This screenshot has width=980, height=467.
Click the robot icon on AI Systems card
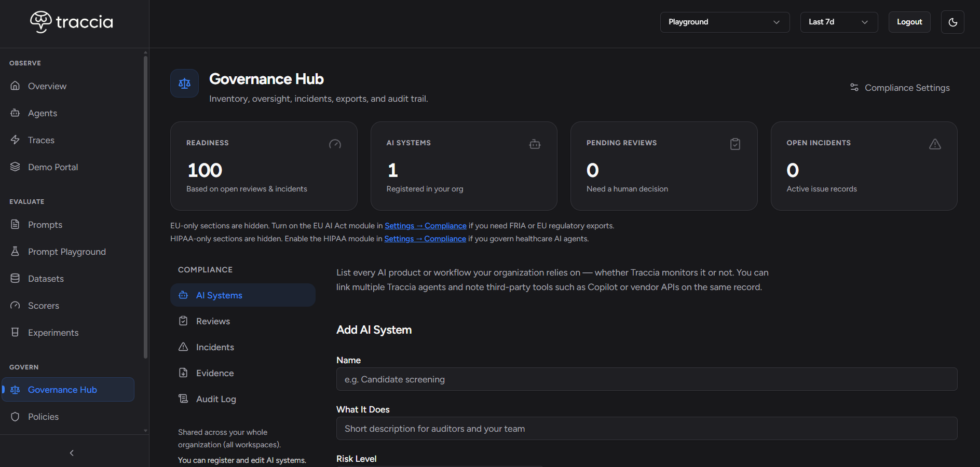tap(535, 144)
